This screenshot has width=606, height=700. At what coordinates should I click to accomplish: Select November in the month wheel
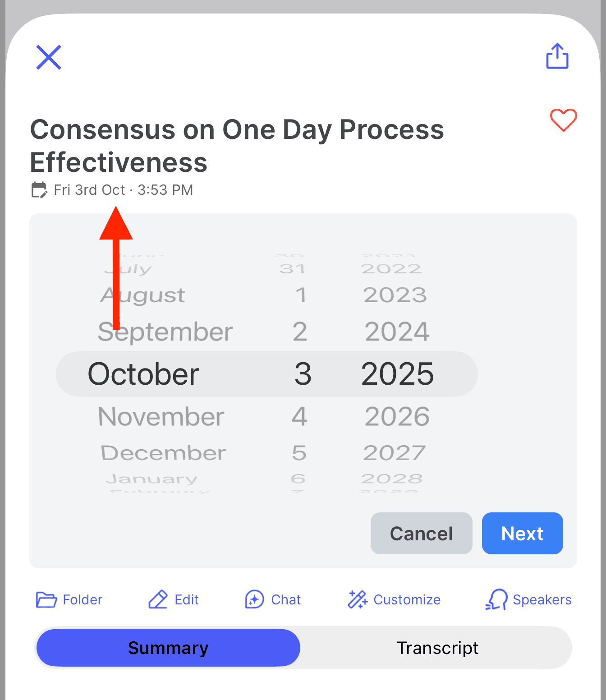161,416
